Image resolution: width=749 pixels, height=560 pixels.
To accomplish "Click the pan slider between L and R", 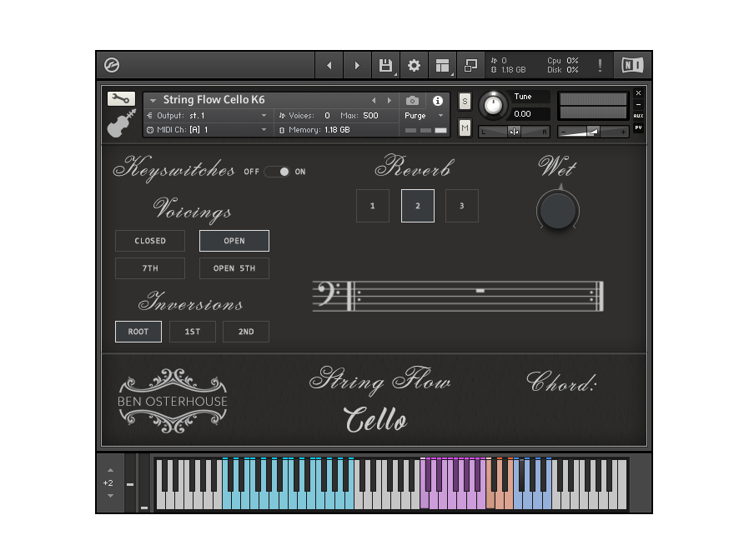I will tap(514, 132).
